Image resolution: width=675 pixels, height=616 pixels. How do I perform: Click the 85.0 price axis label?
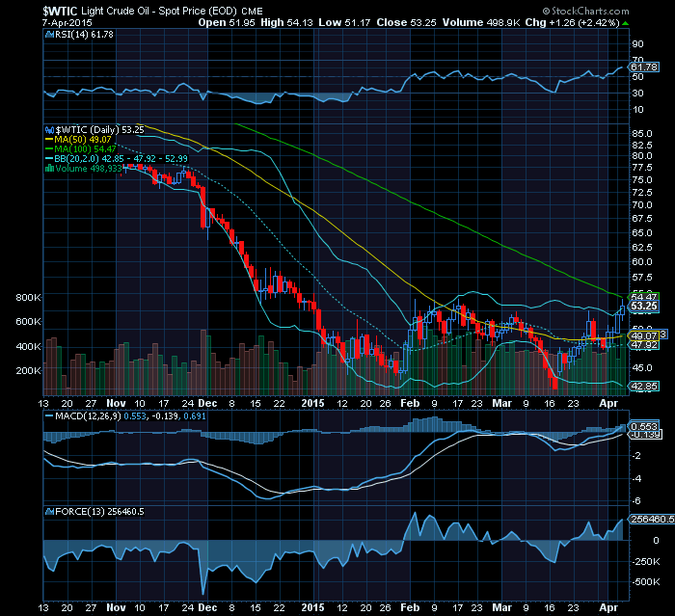642,134
